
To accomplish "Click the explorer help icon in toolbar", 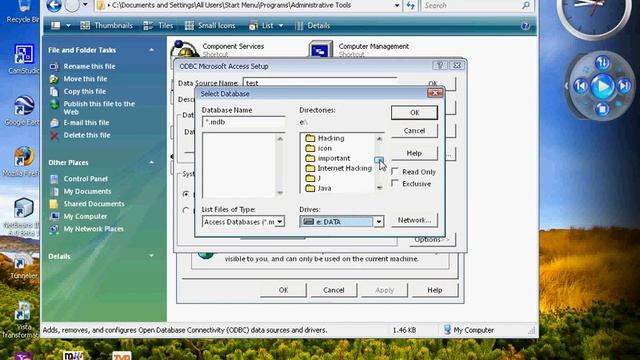I will [525, 26].
